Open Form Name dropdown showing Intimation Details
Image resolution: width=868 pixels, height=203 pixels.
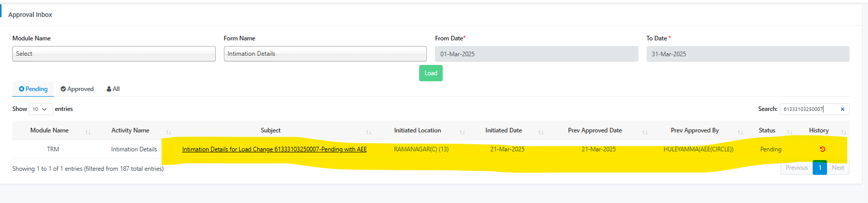(325, 54)
